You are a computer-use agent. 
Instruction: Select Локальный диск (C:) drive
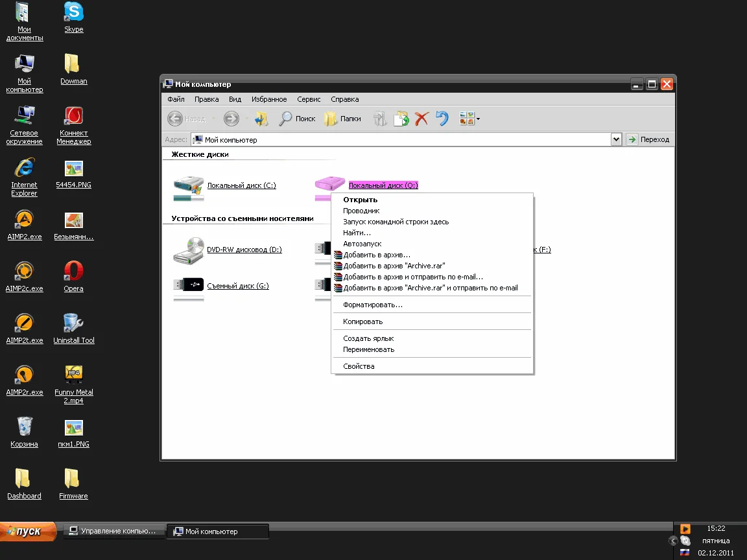coord(224,187)
